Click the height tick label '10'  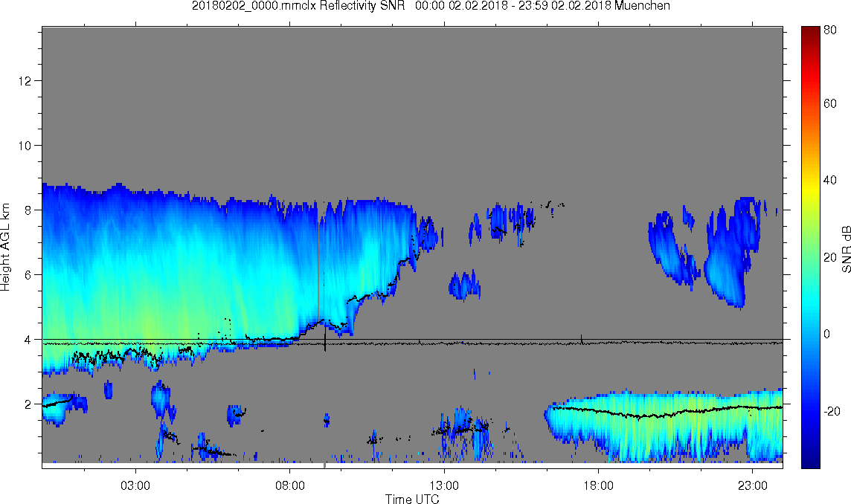25,146
